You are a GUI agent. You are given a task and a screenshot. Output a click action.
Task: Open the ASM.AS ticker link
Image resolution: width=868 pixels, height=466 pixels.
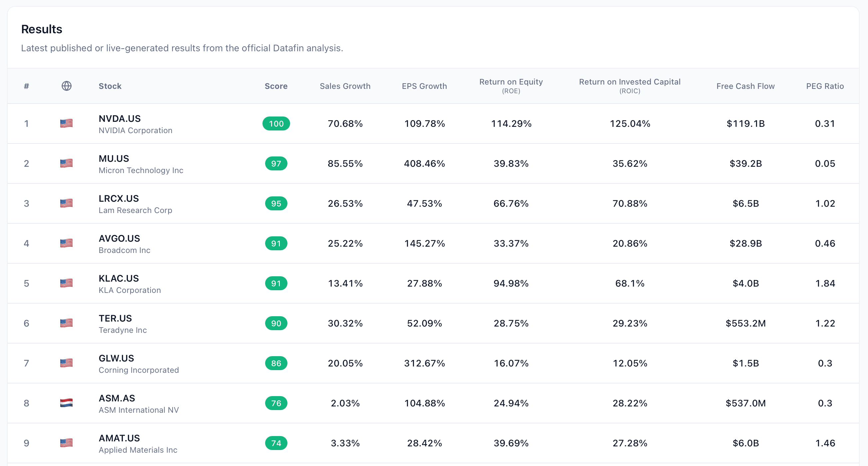117,398
